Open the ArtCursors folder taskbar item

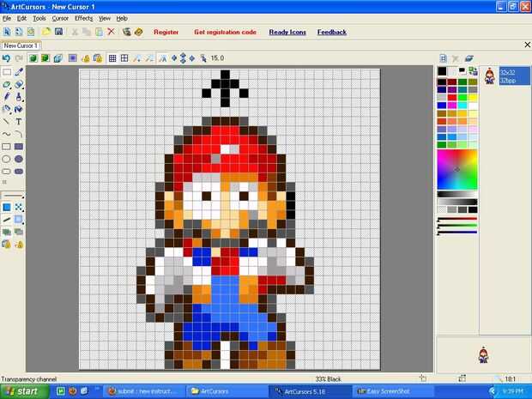tap(227, 391)
